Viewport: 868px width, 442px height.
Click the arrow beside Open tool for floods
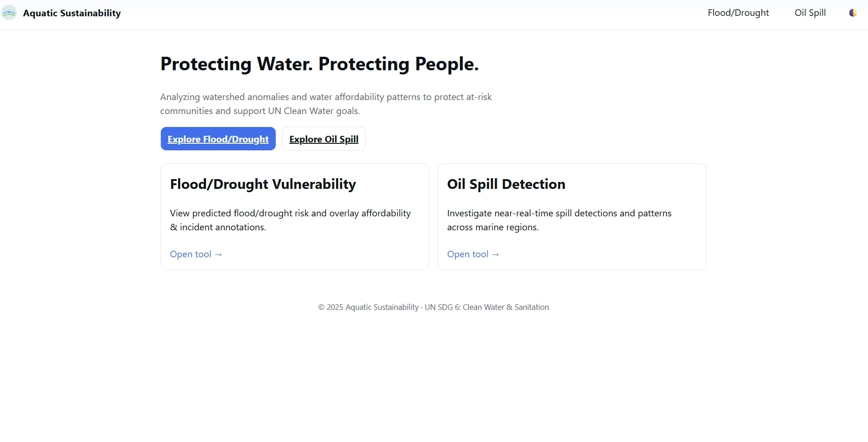(x=218, y=254)
